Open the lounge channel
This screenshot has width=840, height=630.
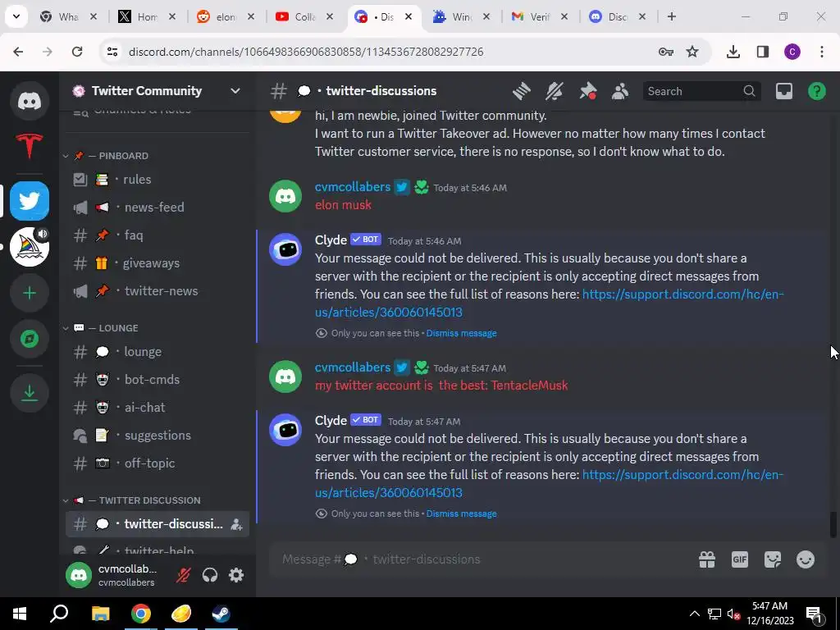click(x=157, y=352)
